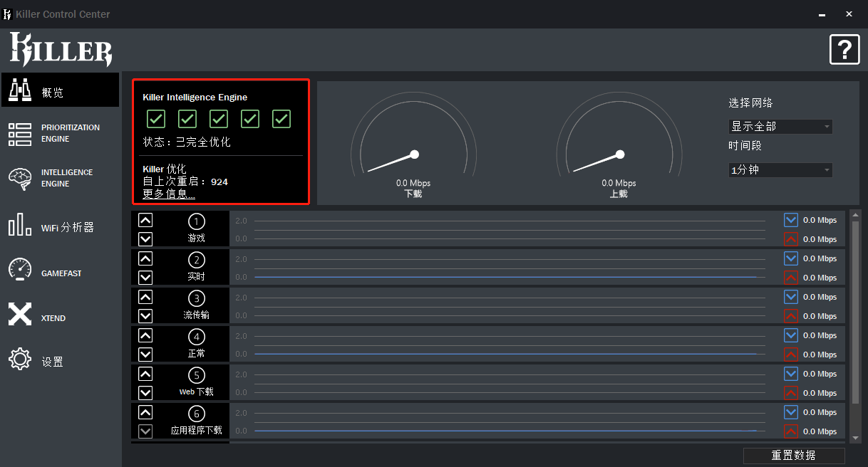Move 游戏 priority up arrow
868x467 pixels.
[145, 220]
